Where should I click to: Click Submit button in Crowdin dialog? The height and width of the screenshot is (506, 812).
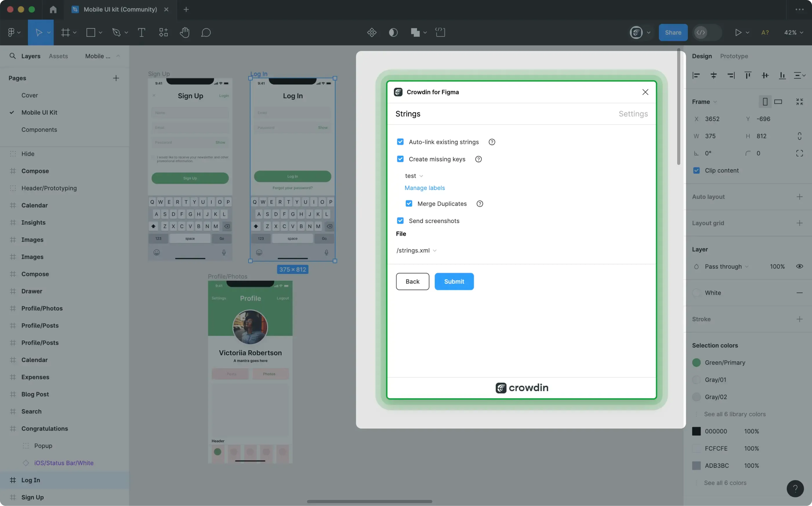(454, 281)
